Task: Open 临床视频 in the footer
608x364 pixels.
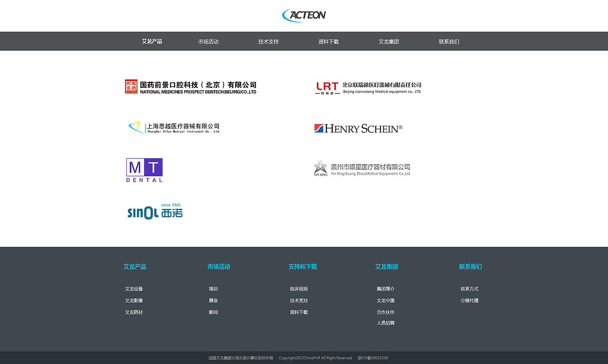Action: tap(299, 289)
